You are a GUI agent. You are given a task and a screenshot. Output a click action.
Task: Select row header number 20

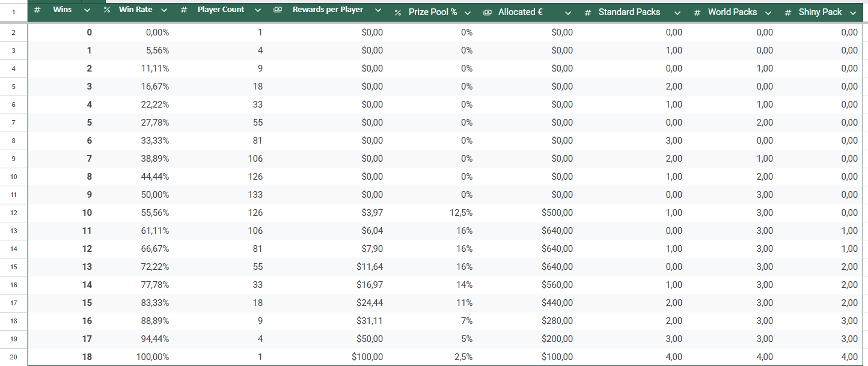[14, 357]
